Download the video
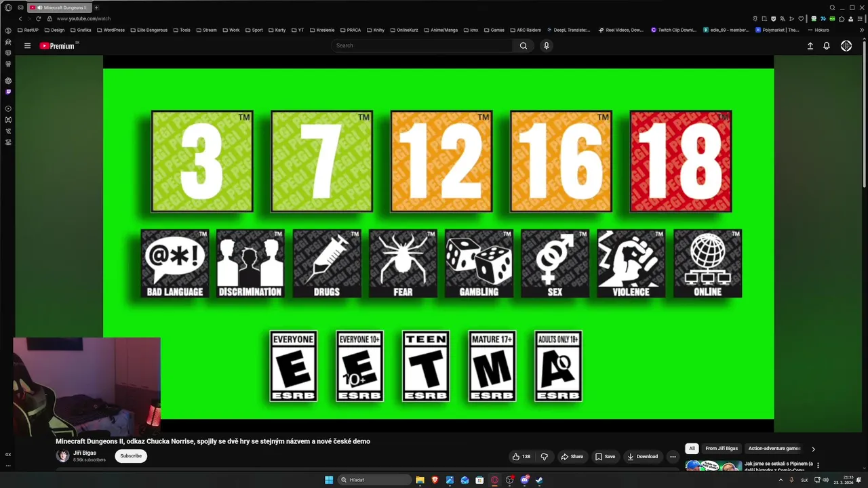868x488 pixels. click(642, 457)
